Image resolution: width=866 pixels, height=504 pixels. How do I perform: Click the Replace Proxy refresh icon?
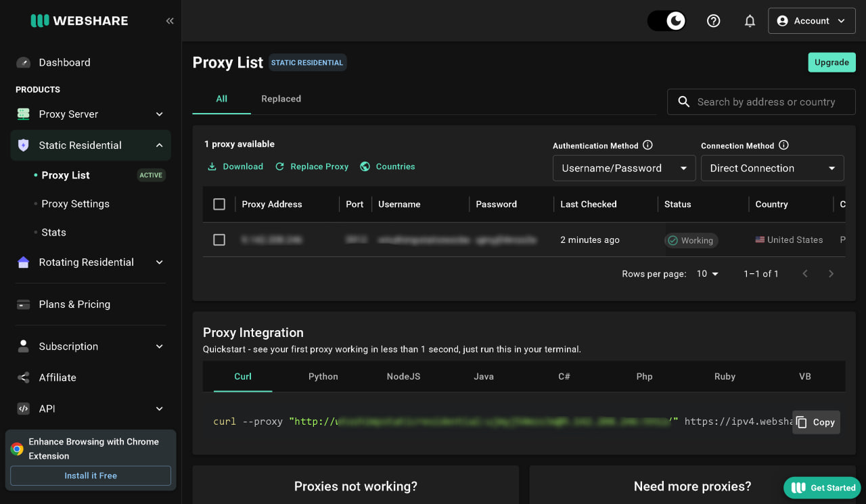coord(279,166)
